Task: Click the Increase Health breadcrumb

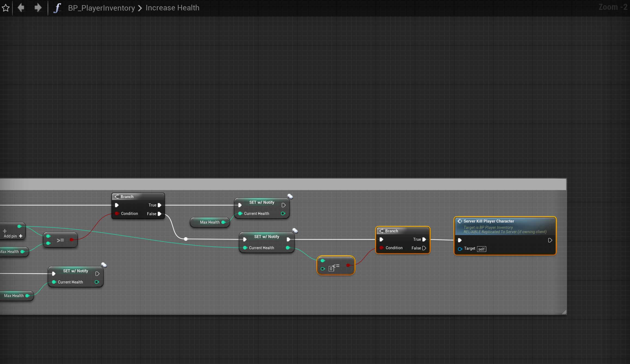Action: point(172,8)
